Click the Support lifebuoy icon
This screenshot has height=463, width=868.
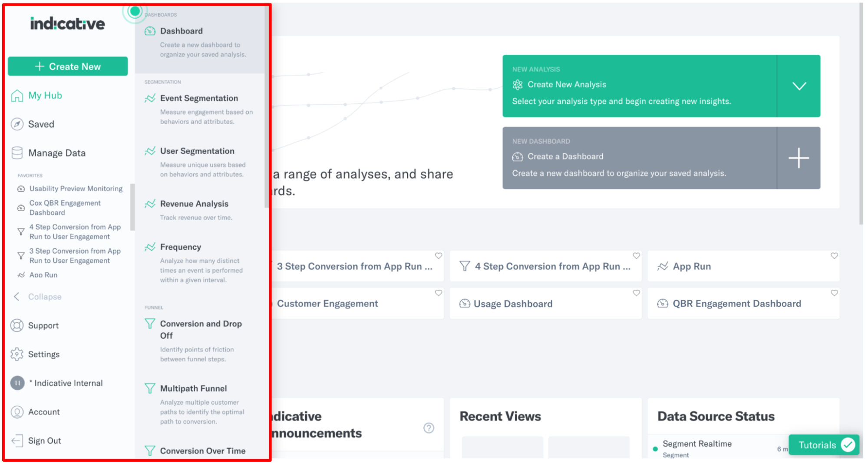17,325
